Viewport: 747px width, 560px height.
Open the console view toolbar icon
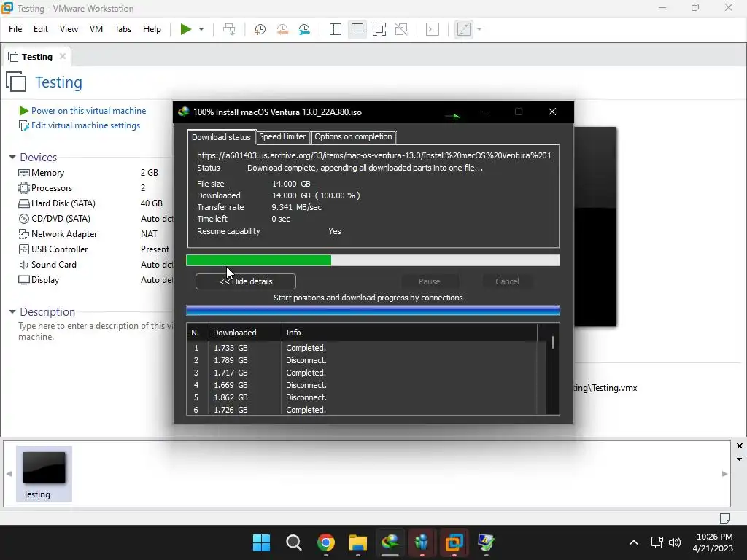(433, 29)
